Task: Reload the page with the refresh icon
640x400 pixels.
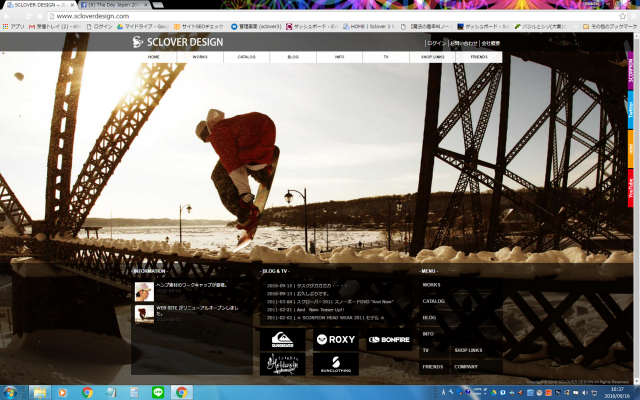Action: [x=29, y=16]
